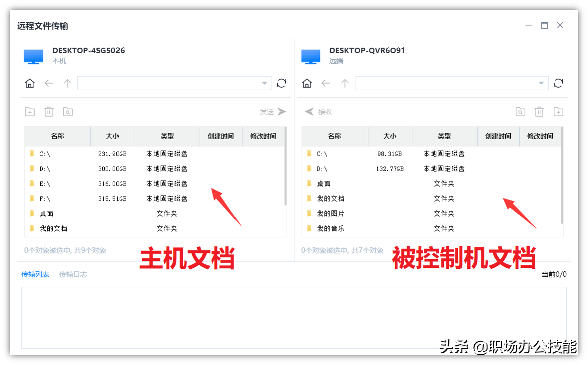
Task: Click local folder icon beside E:\
Action: (32, 183)
